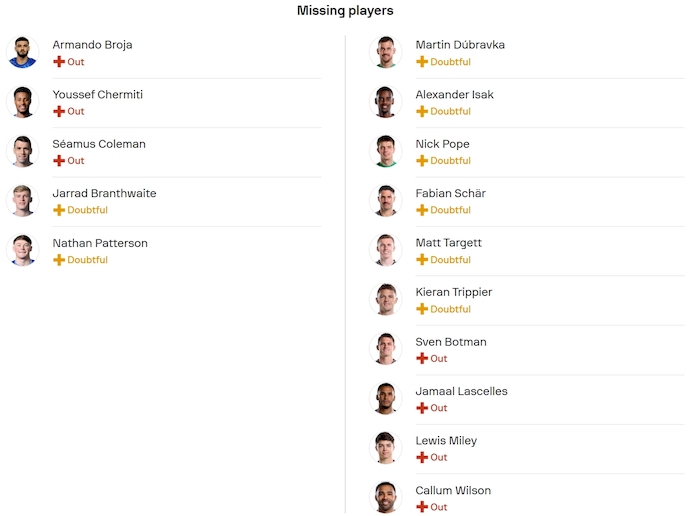This screenshot has width=690, height=516.
Task: Click Nick Pope's avatar image
Action: point(386,151)
